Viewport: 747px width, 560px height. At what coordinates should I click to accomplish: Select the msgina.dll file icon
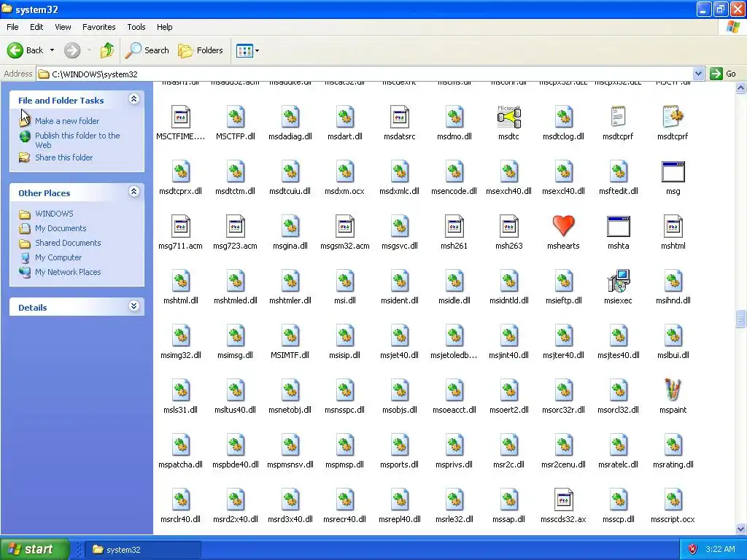click(290, 226)
